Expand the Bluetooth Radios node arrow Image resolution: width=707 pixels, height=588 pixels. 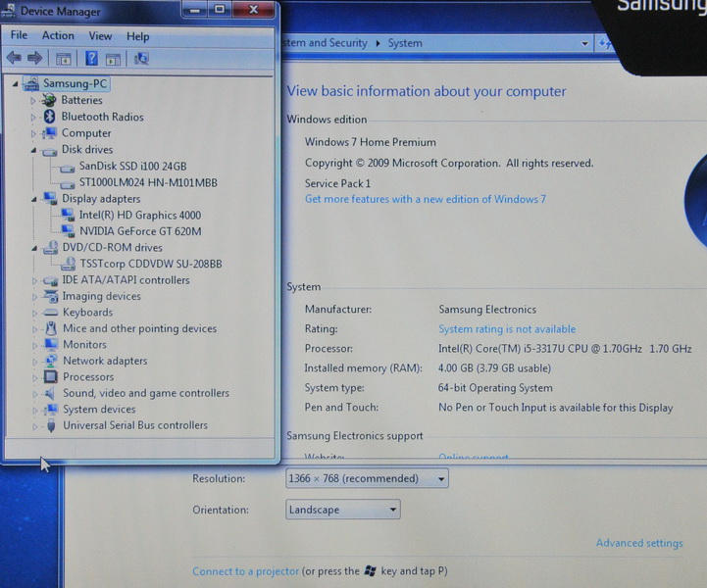click(33, 118)
